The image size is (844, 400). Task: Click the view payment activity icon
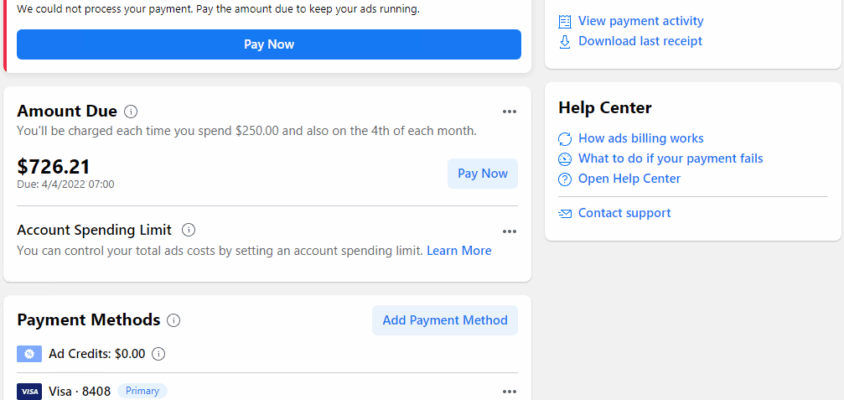click(x=565, y=21)
